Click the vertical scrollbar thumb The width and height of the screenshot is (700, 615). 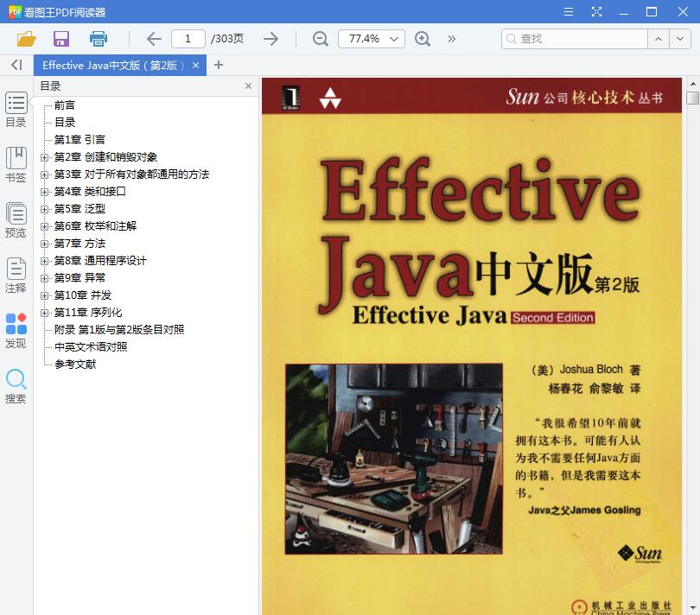pos(693,98)
